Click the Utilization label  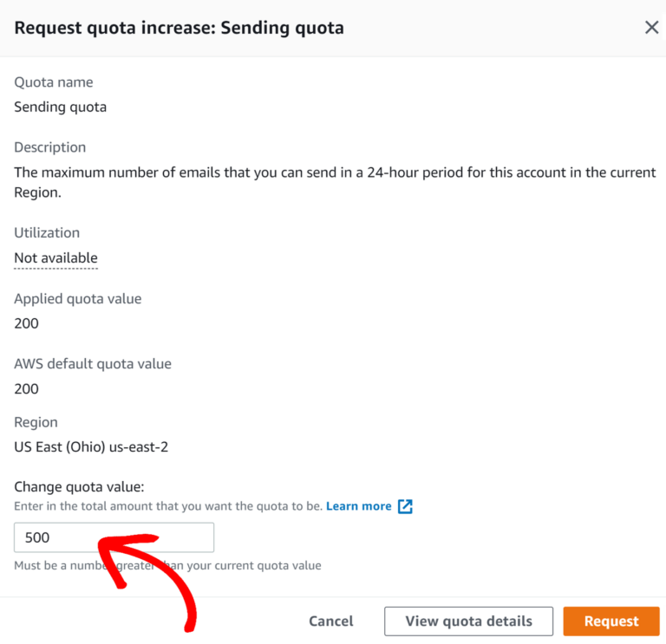[x=47, y=232]
